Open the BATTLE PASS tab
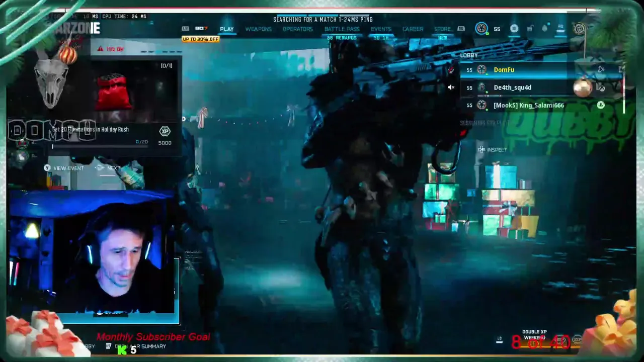Image resolution: width=644 pixels, height=362 pixels. point(342,29)
